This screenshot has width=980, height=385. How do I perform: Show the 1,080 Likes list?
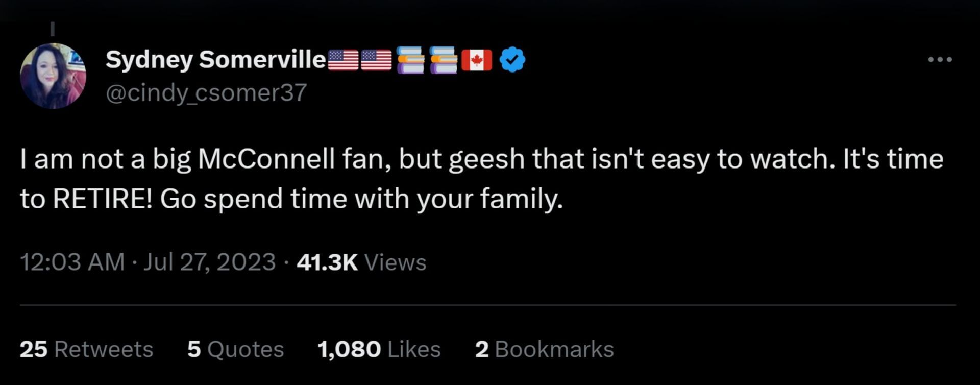point(379,349)
